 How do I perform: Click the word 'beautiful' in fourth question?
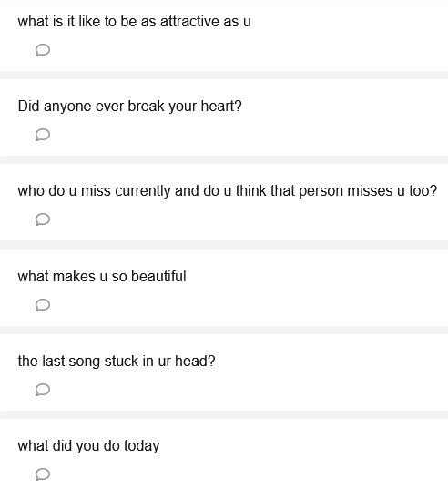158,276
